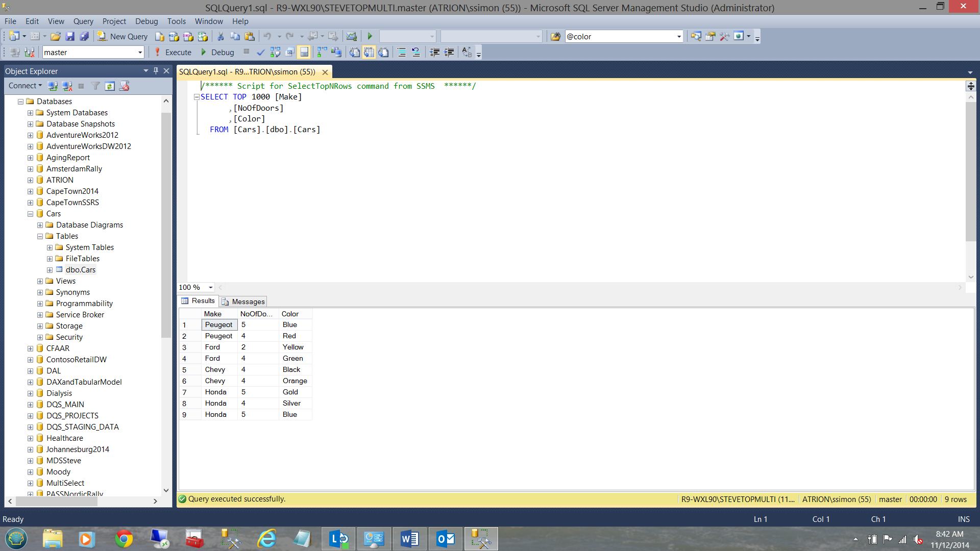Viewport: 980px width, 551px height.
Task: Open the Query menu
Action: click(83, 21)
